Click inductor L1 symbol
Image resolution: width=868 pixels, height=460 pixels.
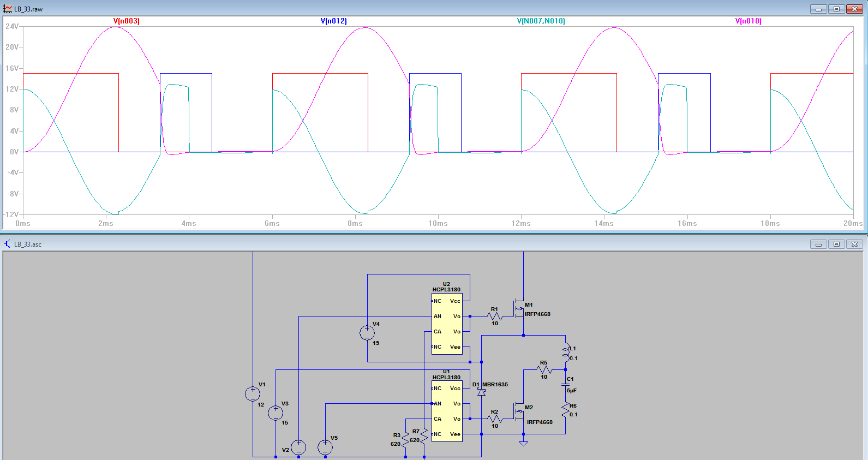[566, 352]
